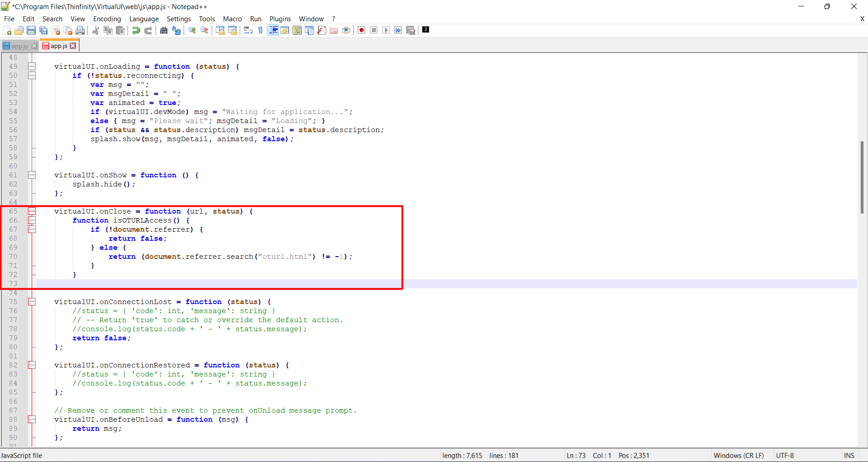Open the ? help menu
This screenshot has width=868, height=462.
(334, 19)
